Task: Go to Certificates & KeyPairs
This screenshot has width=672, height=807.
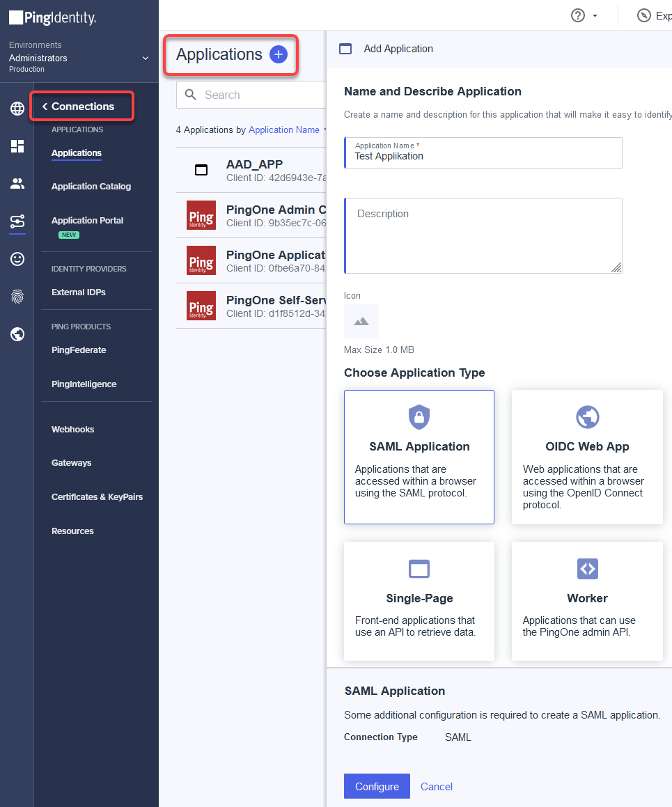Action: pos(97,497)
